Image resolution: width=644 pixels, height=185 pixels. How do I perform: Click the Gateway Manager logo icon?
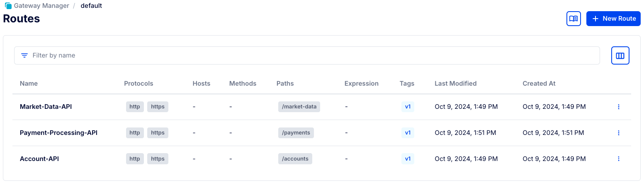[x=8, y=6]
